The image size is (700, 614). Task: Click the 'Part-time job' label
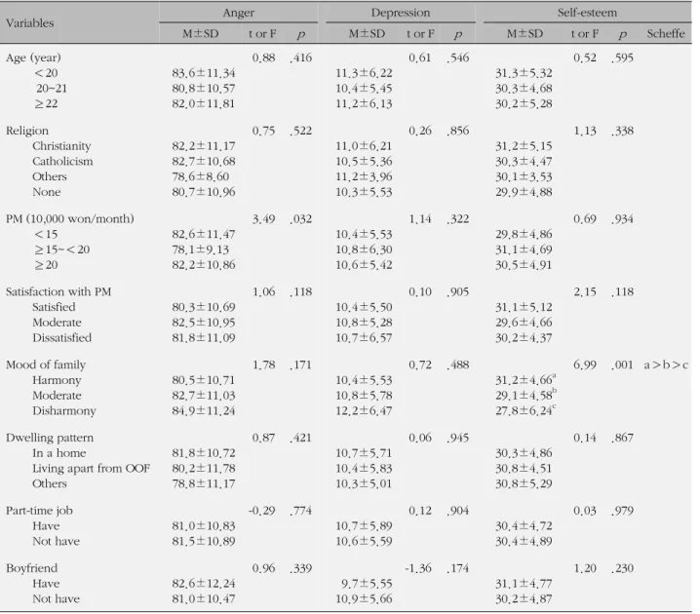[x=39, y=511]
